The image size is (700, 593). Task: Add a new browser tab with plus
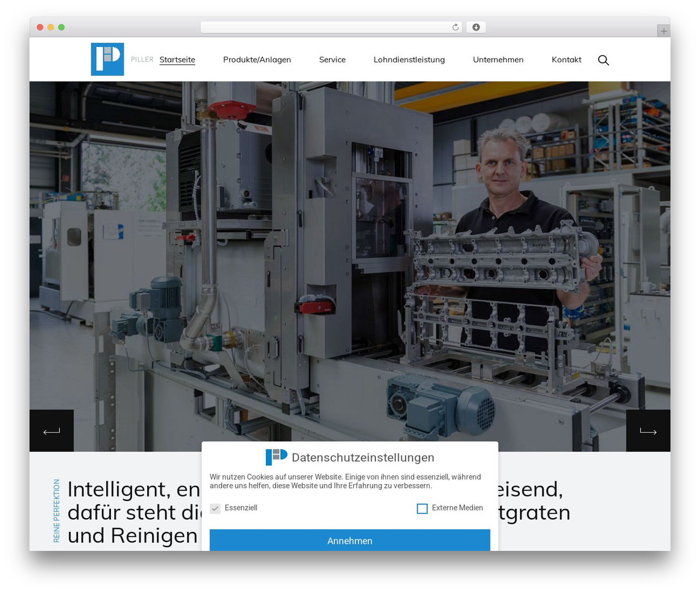click(x=663, y=31)
